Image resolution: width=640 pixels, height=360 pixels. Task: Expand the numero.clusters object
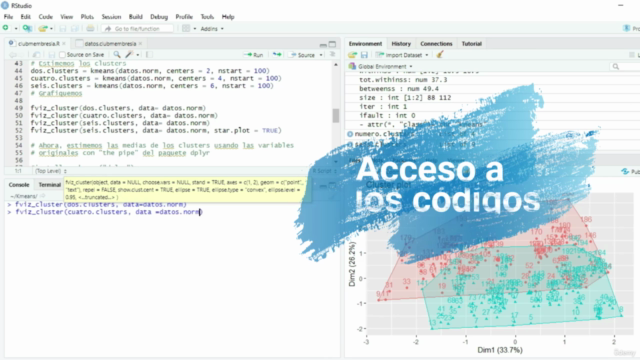[x=350, y=134]
